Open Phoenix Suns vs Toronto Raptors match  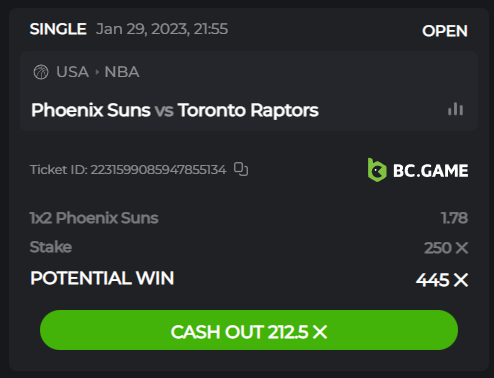coord(175,110)
